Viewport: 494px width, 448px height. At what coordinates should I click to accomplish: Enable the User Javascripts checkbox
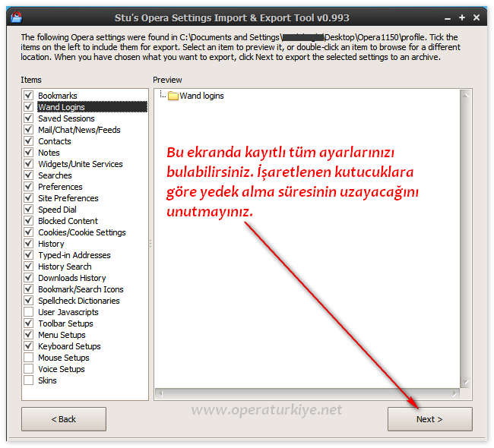[29, 311]
